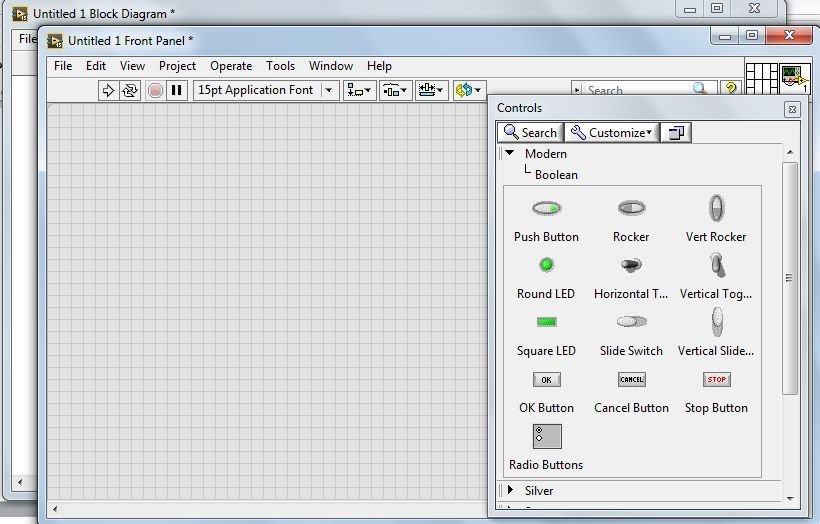Open the Edit menu
The width and height of the screenshot is (820, 524).
tap(96, 66)
